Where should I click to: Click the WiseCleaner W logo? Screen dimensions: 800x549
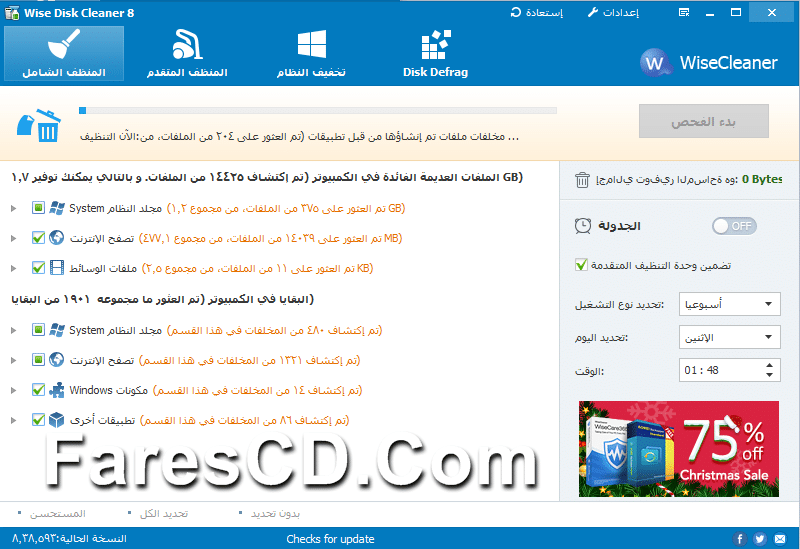coord(655,63)
